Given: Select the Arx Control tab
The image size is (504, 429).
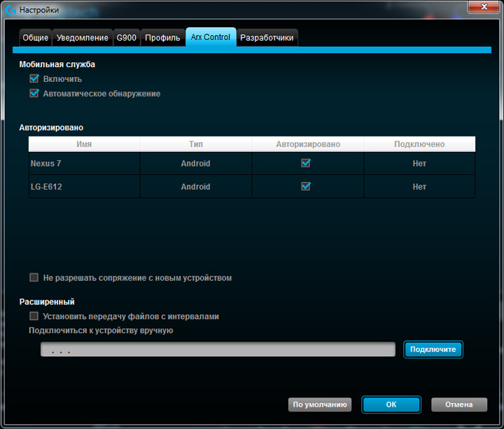Looking at the screenshot, I should coord(211,37).
